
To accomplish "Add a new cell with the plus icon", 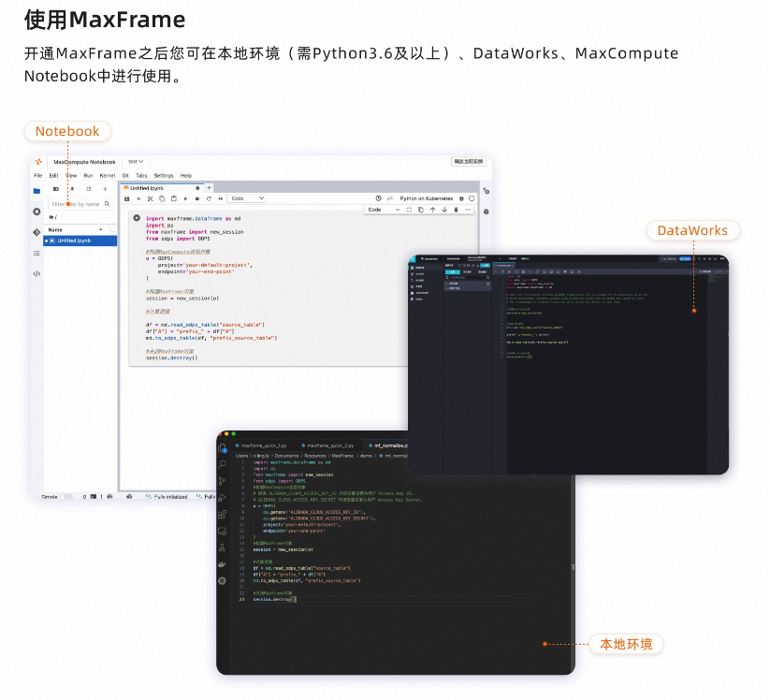I will point(138,198).
